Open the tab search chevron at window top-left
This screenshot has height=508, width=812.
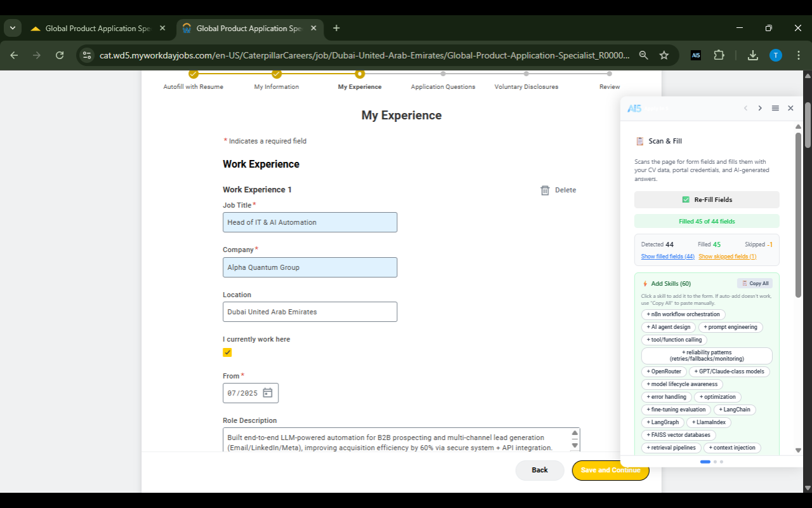click(x=12, y=28)
